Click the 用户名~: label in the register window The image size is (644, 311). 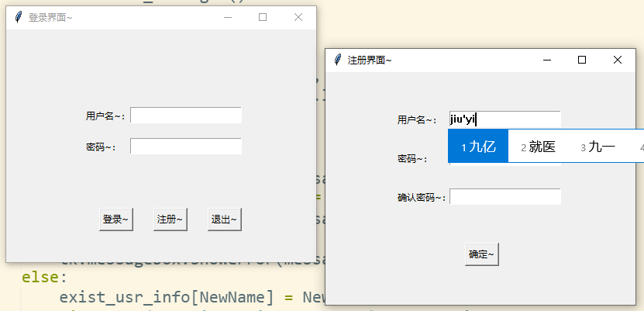tap(417, 120)
